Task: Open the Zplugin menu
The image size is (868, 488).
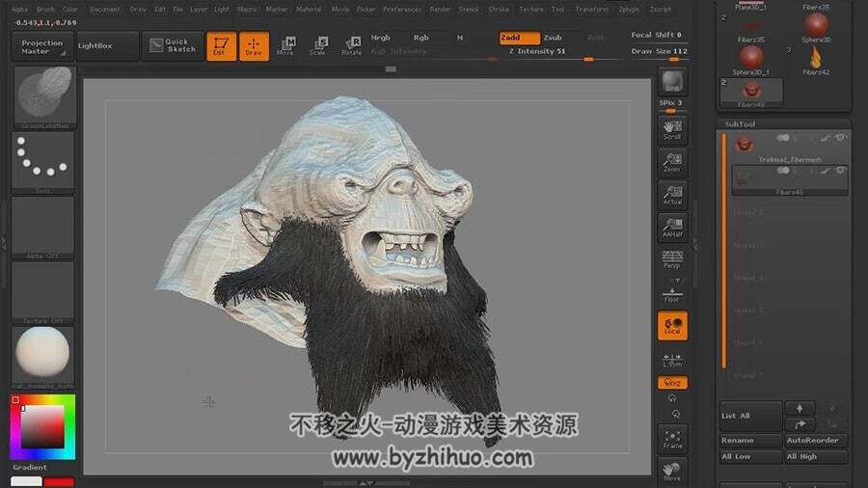Action: coord(629,9)
